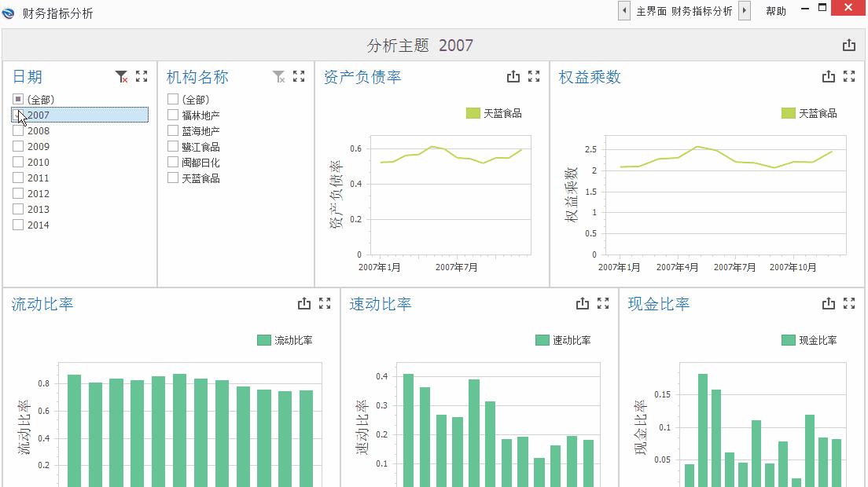The height and width of the screenshot is (487, 868).
Task: Click the 现金比率 legend color swatch
Action: point(788,340)
